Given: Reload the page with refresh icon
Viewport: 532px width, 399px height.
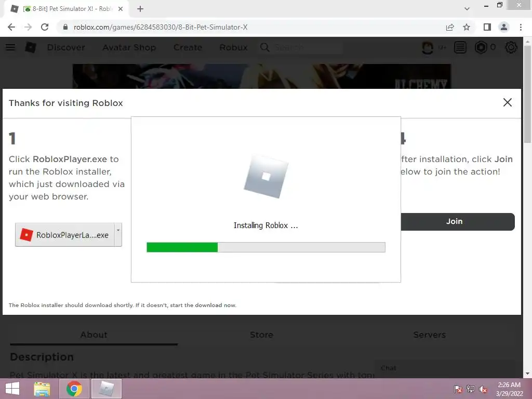Looking at the screenshot, I should (x=45, y=27).
